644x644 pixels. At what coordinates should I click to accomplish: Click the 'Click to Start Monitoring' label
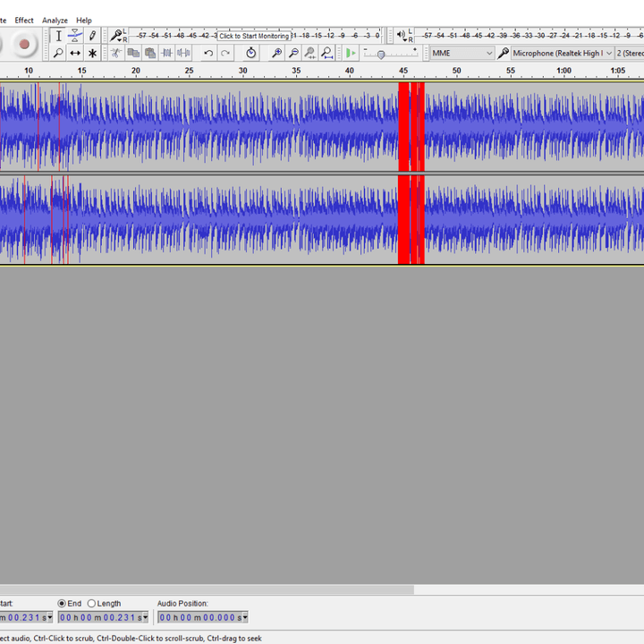pos(254,36)
